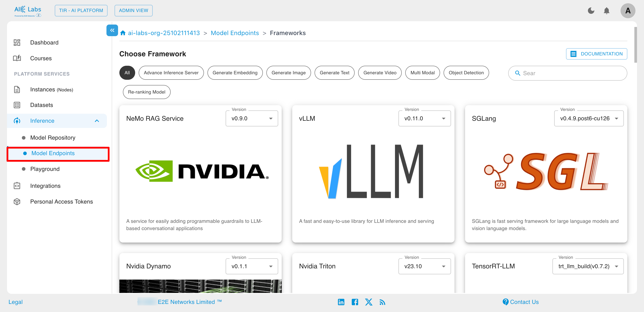
Task: Open notifications bell
Action: [607, 11]
